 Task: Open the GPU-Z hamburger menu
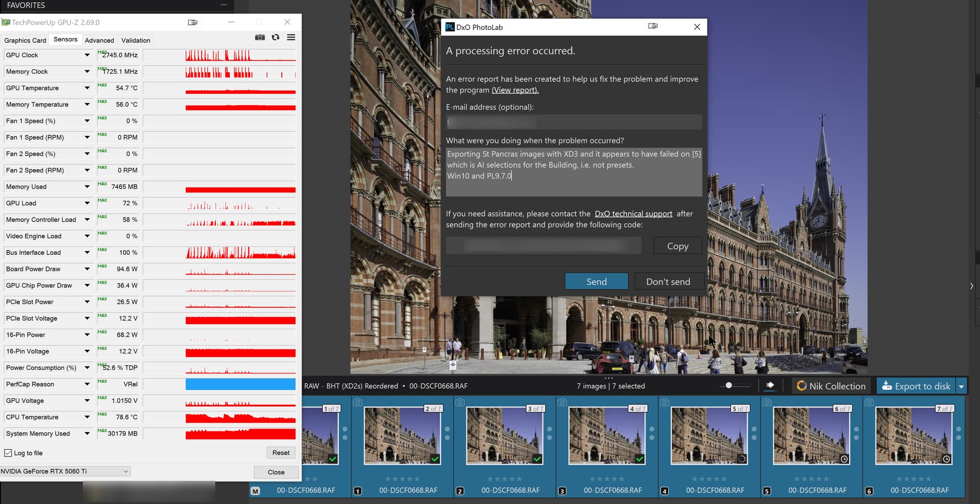pos(291,37)
